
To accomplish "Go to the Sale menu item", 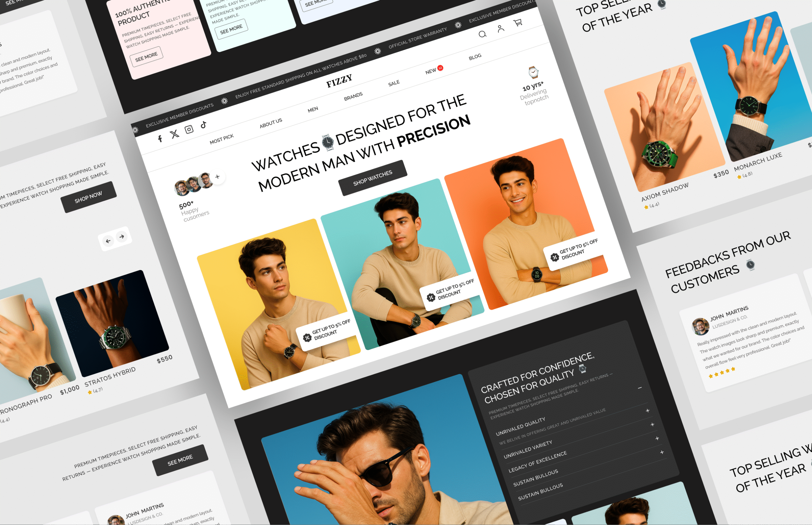I will click(394, 83).
